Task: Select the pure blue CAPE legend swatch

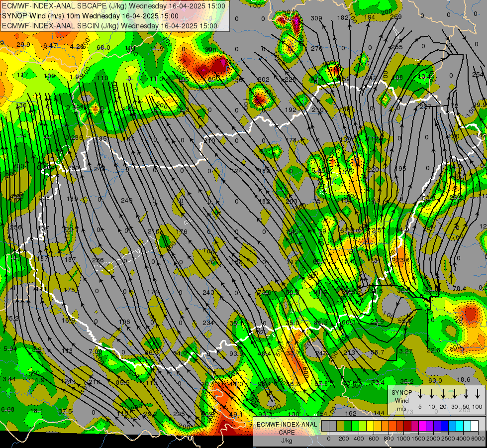Action: coord(444,426)
